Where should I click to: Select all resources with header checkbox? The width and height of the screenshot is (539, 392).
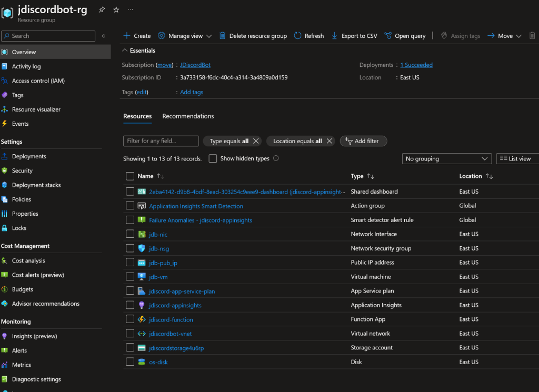pyautogui.click(x=130, y=176)
